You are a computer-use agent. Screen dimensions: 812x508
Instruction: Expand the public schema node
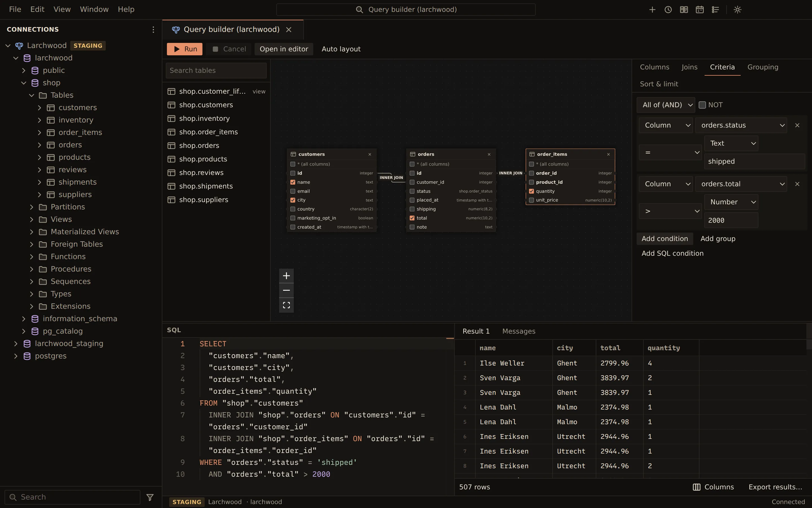coord(23,70)
